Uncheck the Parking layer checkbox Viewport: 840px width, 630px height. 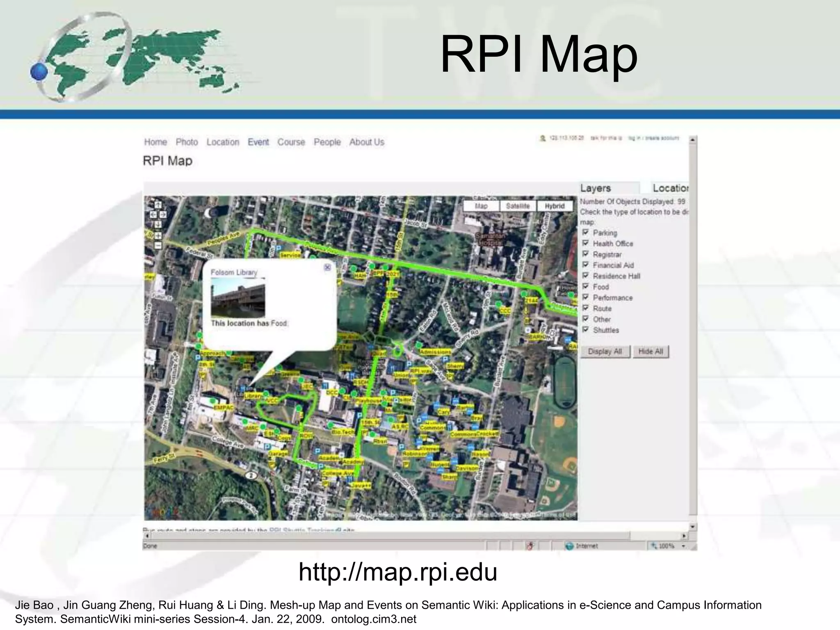585,232
